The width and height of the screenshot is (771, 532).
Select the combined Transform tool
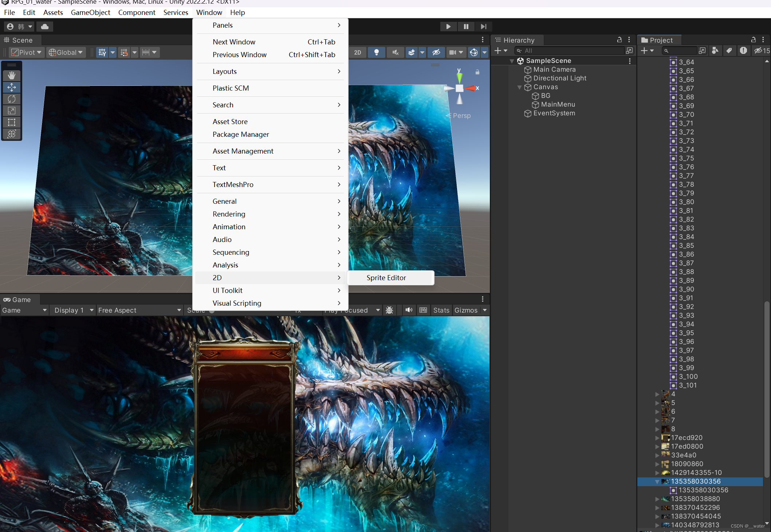tap(12, 134)
